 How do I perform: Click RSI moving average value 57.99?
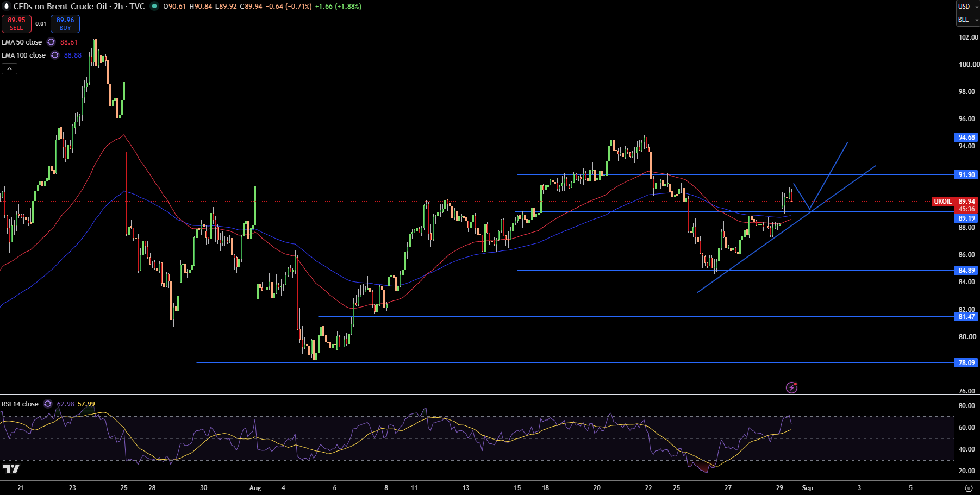[x=86, y=404]
